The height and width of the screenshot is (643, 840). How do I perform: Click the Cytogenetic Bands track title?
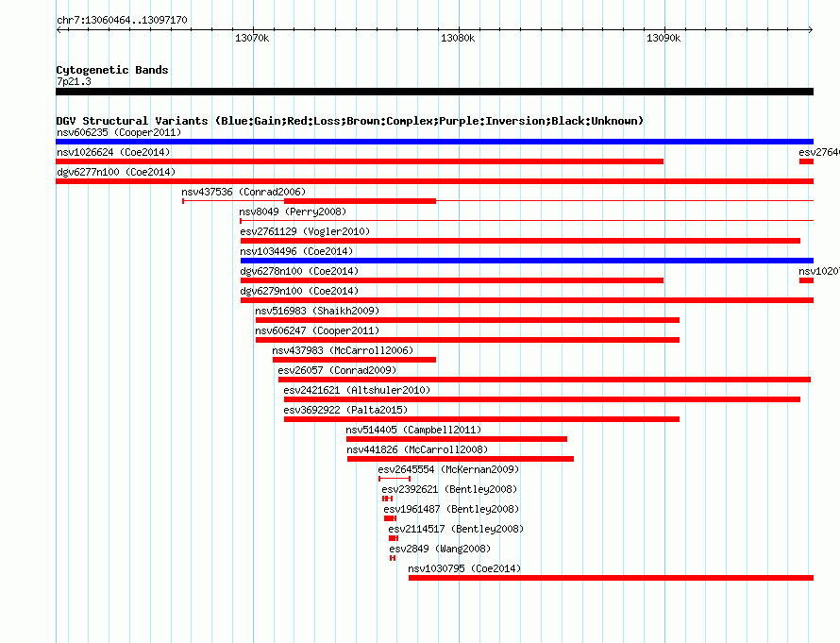coord(112,70)
